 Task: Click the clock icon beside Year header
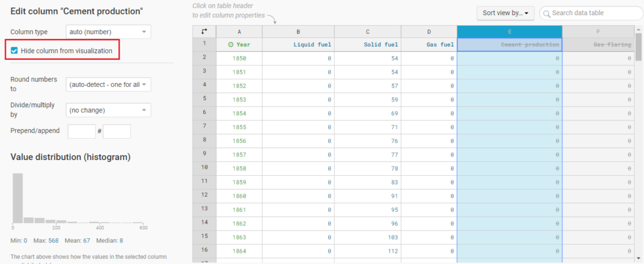[231, 45]
